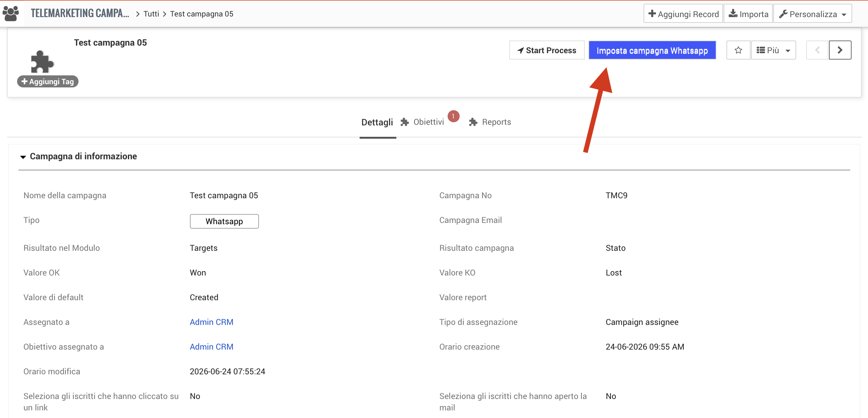
Task: Click the Reports tab puzzle icon
Action: point(473,122)
